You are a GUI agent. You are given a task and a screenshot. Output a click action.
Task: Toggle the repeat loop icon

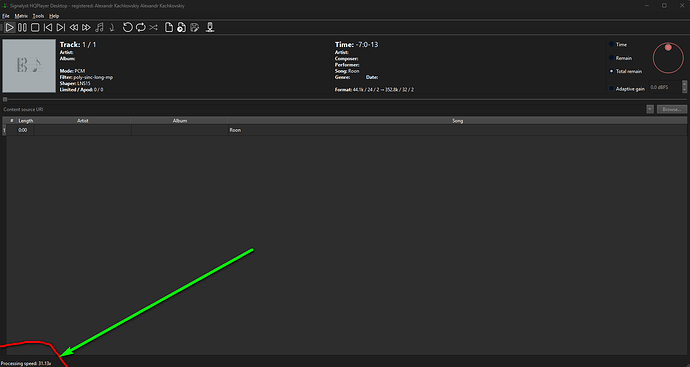(140, 28)
